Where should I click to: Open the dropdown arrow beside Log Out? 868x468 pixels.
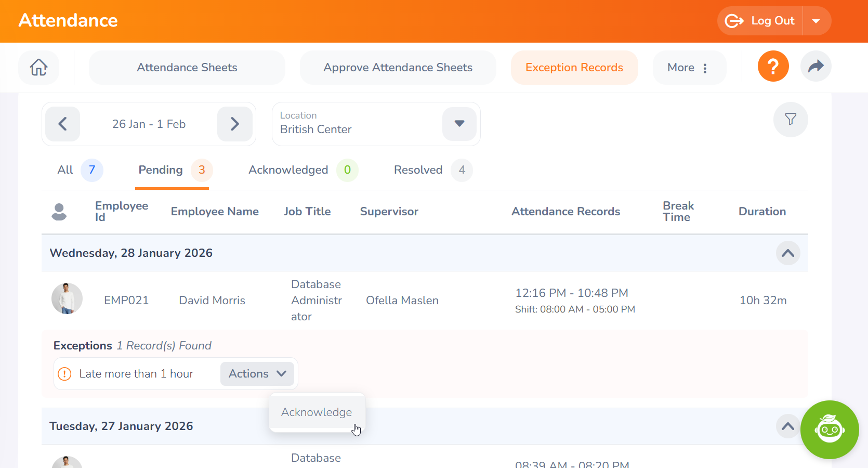816,21
